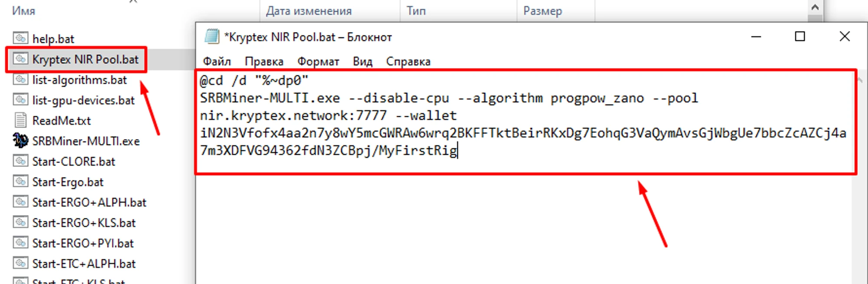
Task: Sort files by the Имя column header
Action: tap(23, 11)
